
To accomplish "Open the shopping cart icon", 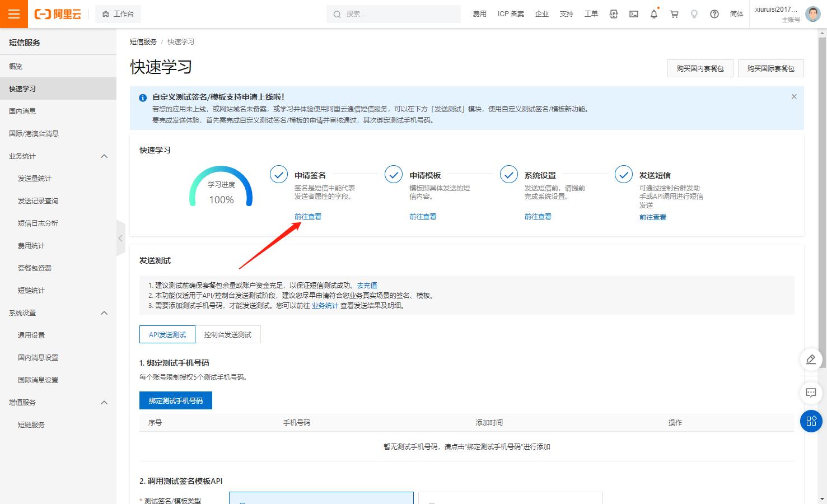I will 674,13.
